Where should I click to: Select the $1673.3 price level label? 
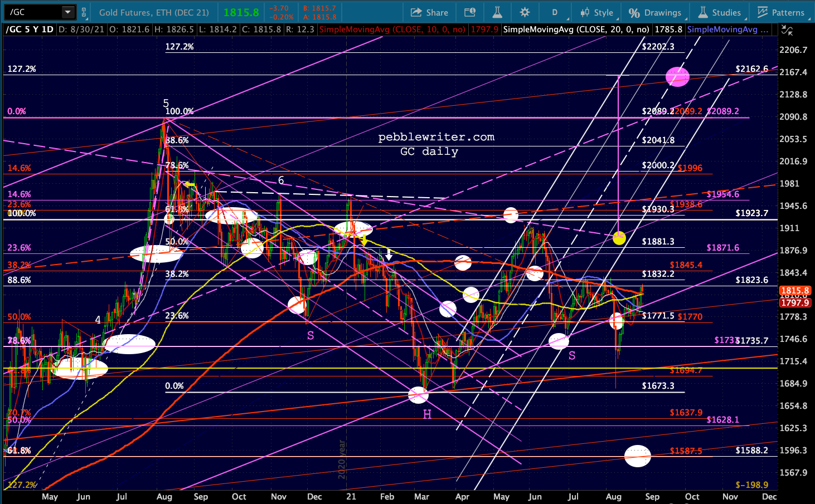(658, 386)
